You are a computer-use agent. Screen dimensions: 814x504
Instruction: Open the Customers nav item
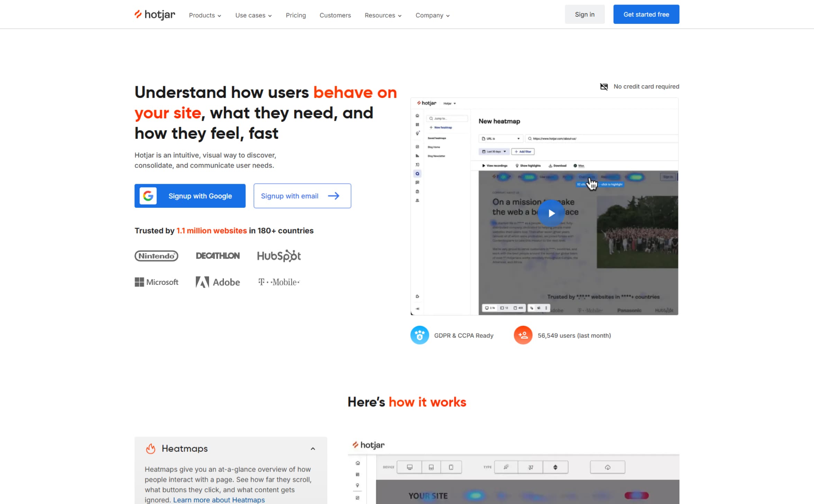[335, 15]
